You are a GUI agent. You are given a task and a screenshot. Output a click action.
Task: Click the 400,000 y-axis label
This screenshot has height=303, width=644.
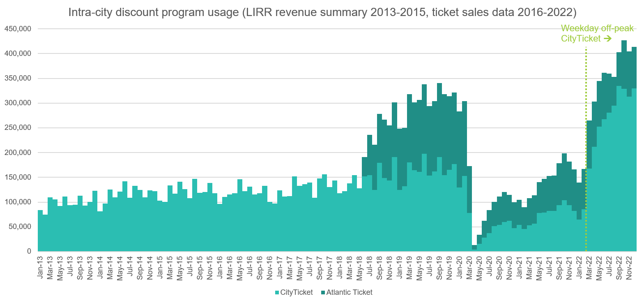point(18,53)
